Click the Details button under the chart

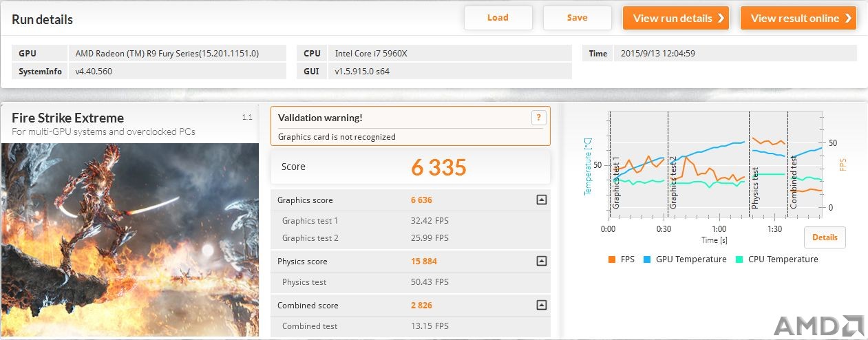point(825,237)
